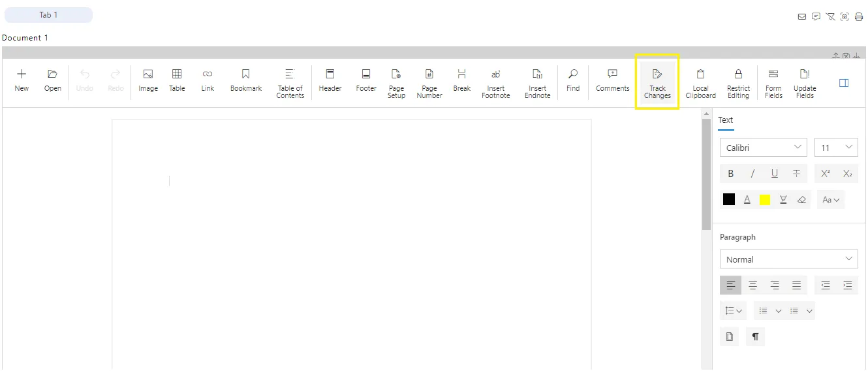Toggle Underline formatting
Image resolution: width=868 pixels, height=371 pixels.
(x=775, y=173)
